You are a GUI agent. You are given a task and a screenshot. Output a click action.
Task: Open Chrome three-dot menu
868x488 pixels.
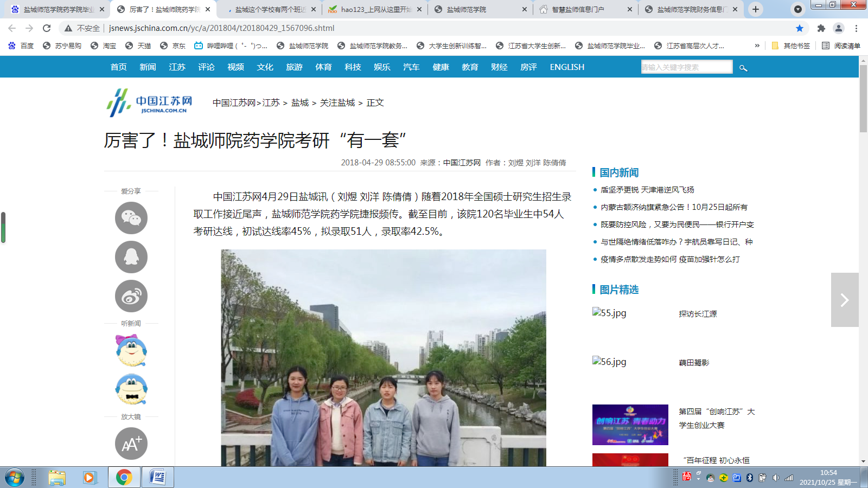tap(856, 28)
